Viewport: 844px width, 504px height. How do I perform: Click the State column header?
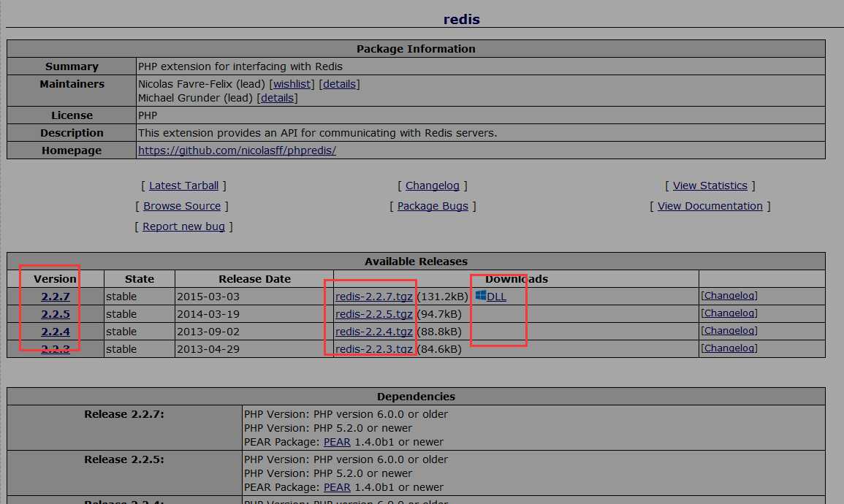[140, 279]
